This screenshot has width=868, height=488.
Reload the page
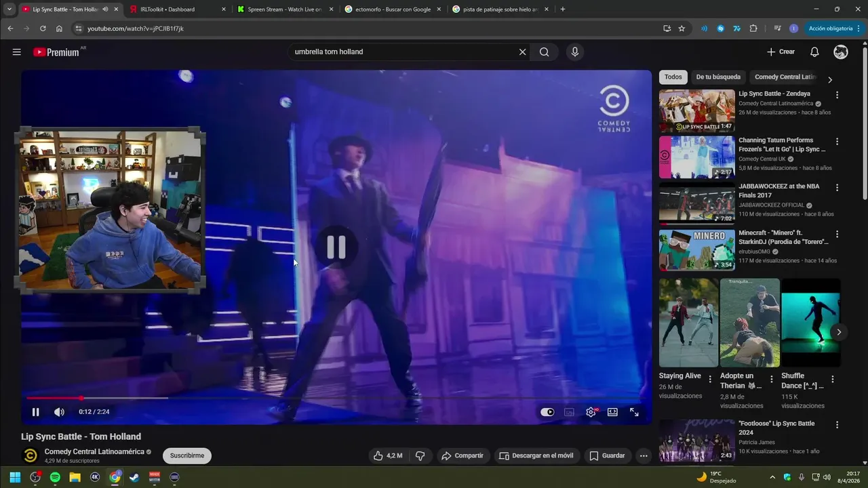[x=43, y=28]
